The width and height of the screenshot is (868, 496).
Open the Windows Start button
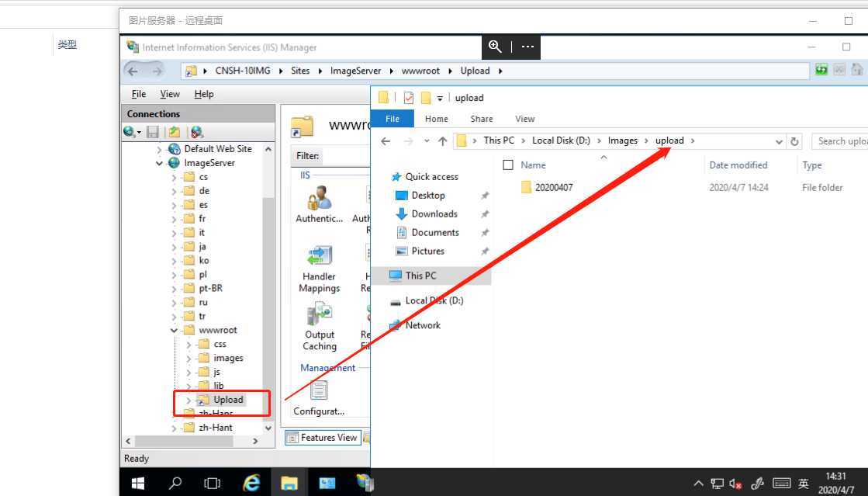[138, 484]
